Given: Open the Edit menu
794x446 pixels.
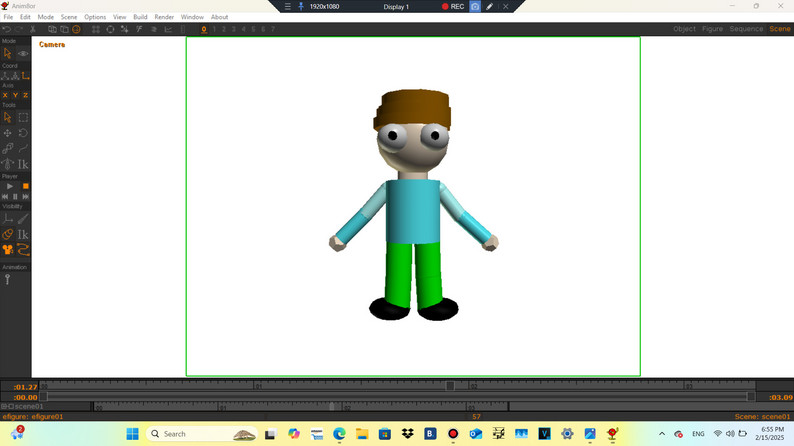Looking at the screenshot, I should (25, 17).
